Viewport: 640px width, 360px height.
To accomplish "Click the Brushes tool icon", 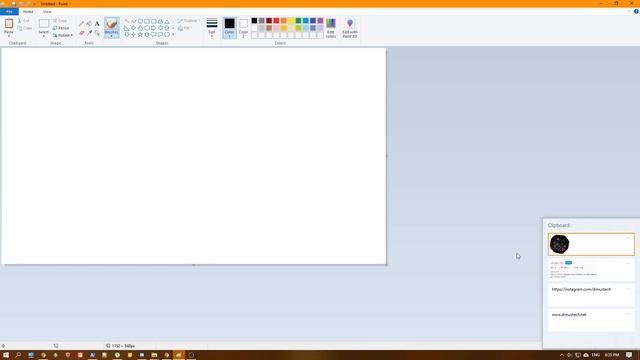I will tap(112, 24).
